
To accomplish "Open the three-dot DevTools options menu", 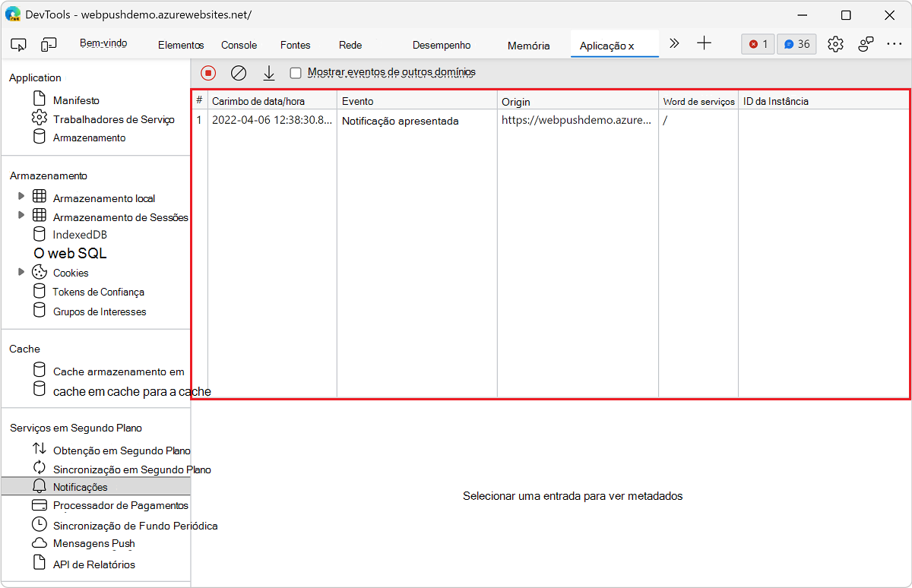I will pos(895,43).
